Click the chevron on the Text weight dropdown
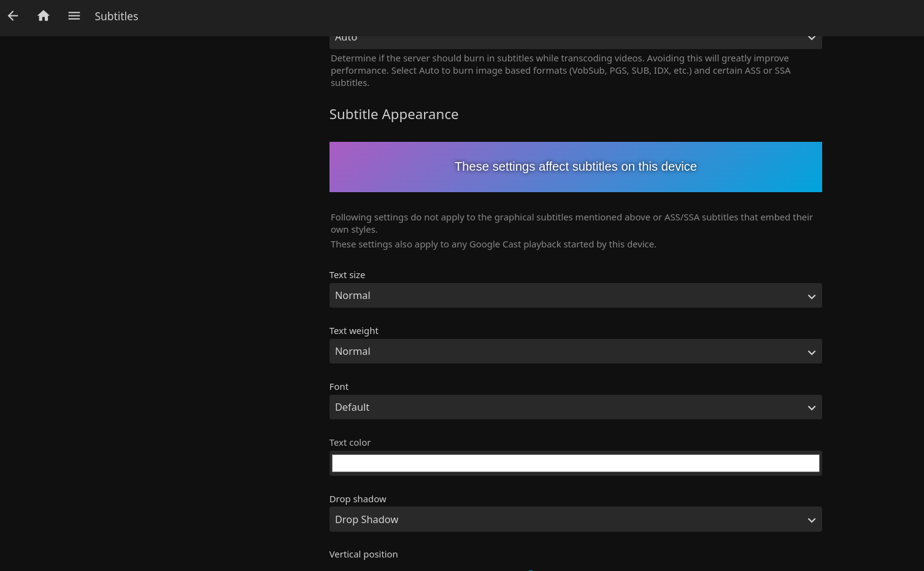This screenshot has height=571, width=924. [x=811, y=352]
